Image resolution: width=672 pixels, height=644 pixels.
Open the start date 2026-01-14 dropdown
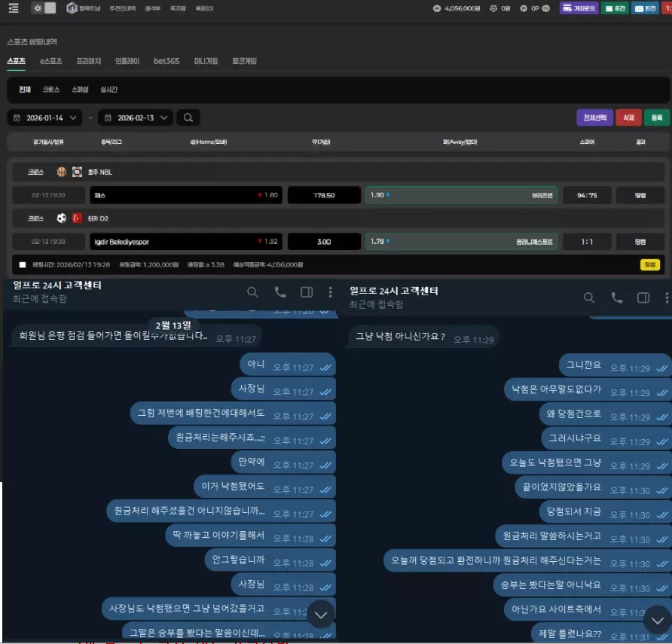(45, 118)
